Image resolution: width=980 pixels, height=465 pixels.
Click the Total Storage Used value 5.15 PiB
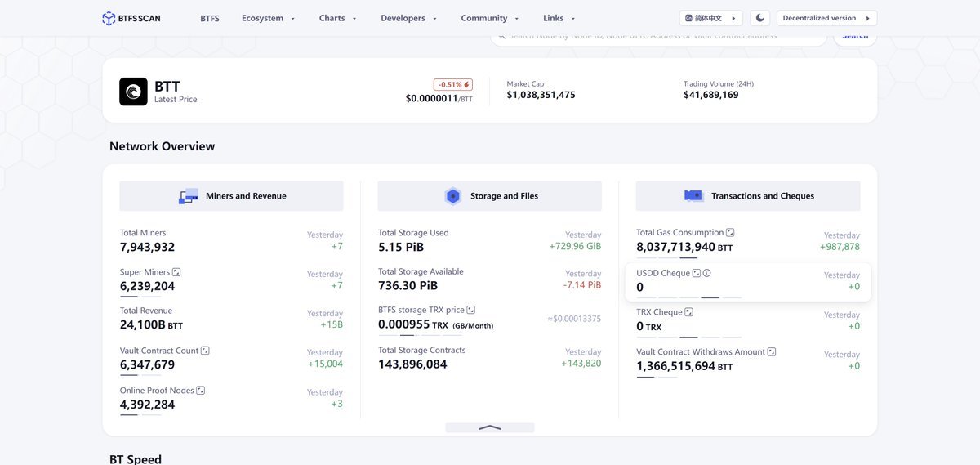[x=401, y=247]
